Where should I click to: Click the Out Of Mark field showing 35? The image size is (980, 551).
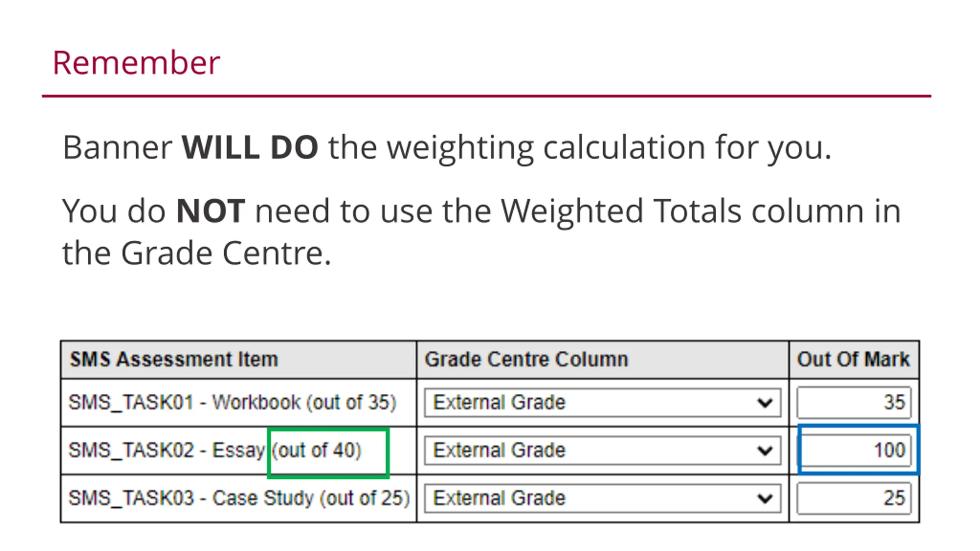[854, 403]
